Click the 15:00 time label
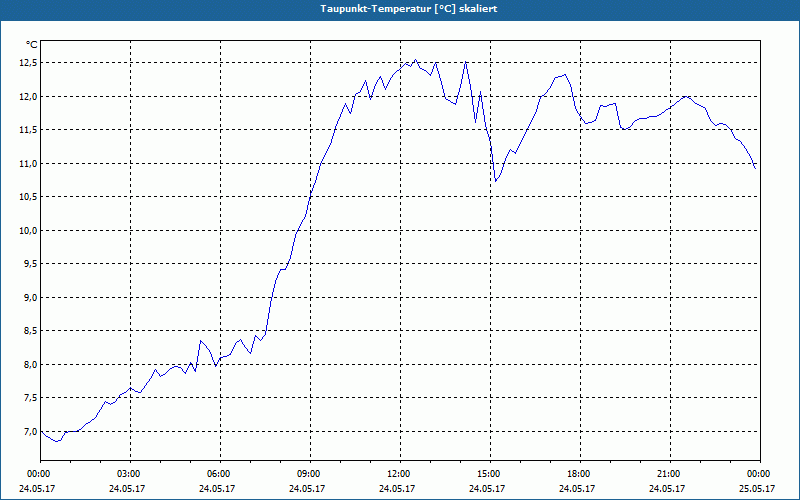Image resolution: width=800 pixels, height=500 pixels. coord(490,474)
